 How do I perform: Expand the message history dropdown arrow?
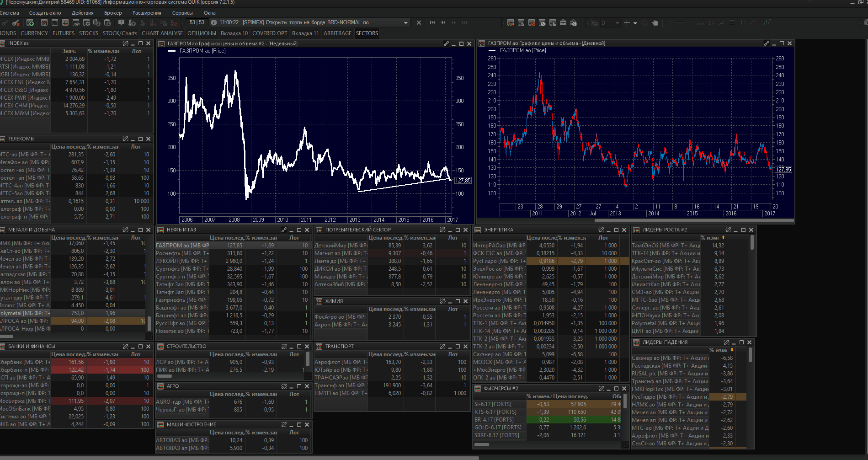pyautogui.click(x=405, y=22)
